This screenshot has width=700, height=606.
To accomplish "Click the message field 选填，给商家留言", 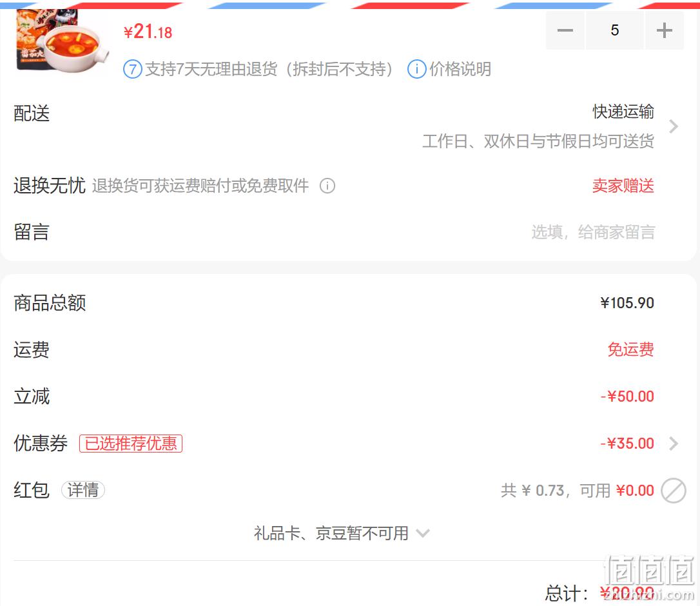I will (x=593, y=232).
